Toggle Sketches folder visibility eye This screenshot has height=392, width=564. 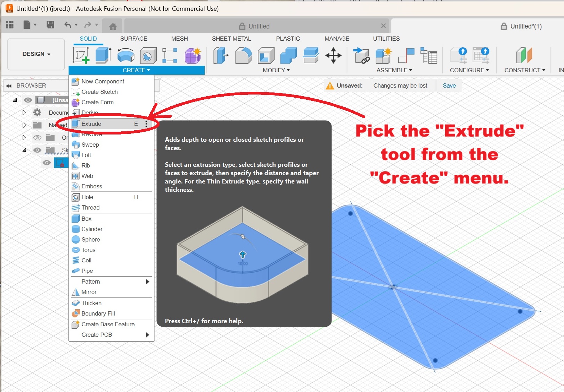[37, 150]
